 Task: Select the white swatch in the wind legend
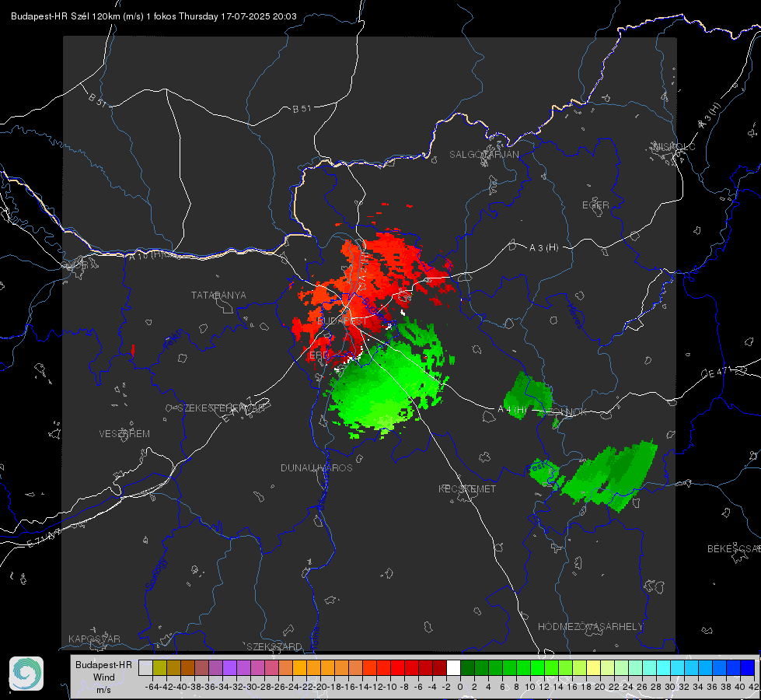point(453,667)
